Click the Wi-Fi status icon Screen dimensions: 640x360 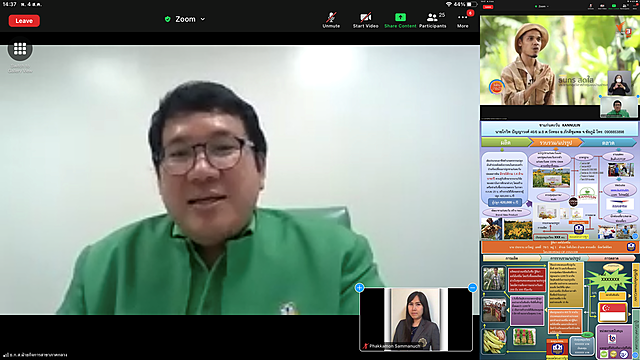click(449, 4)
